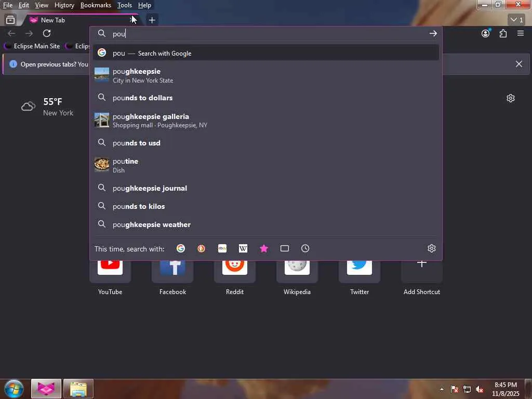The image size is (532, 399).
Task: Open the Bookmarks menu
Action: [x=96, y=5]
